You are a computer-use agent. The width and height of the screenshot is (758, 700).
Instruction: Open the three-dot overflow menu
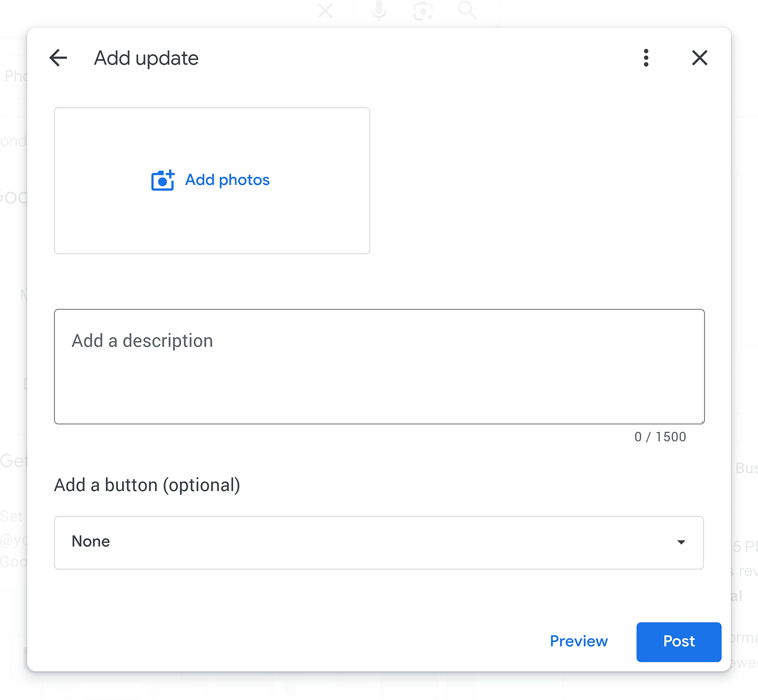(x=646, y=58)
